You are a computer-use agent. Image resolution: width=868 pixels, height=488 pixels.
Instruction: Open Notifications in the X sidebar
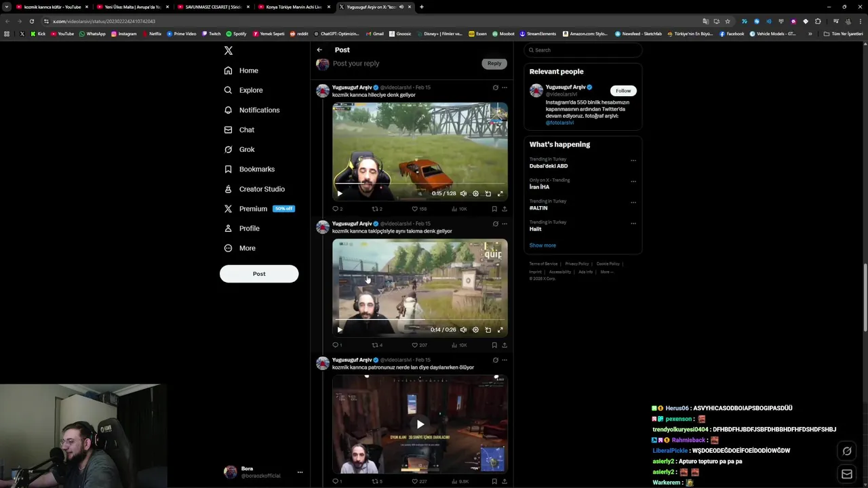[252, 110]
